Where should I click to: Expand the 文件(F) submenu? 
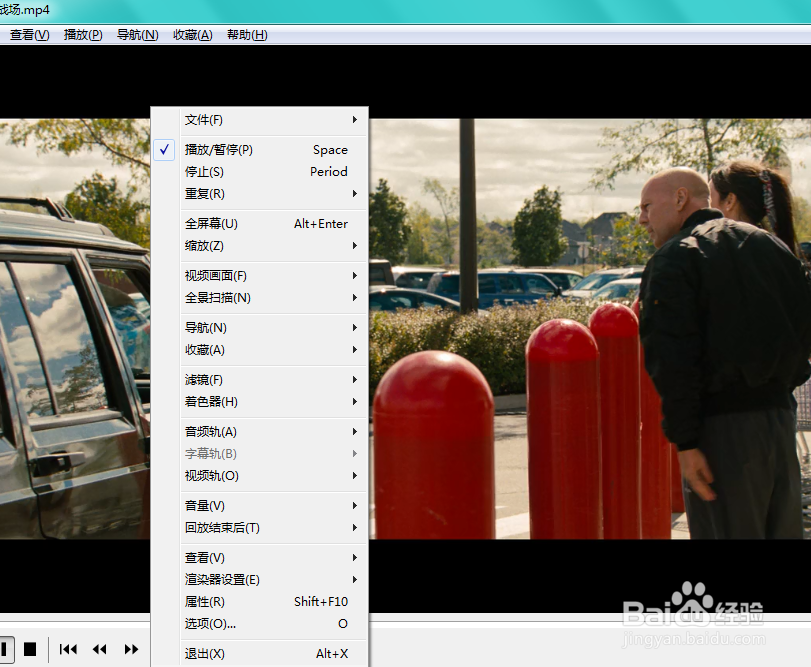(260, 120)
